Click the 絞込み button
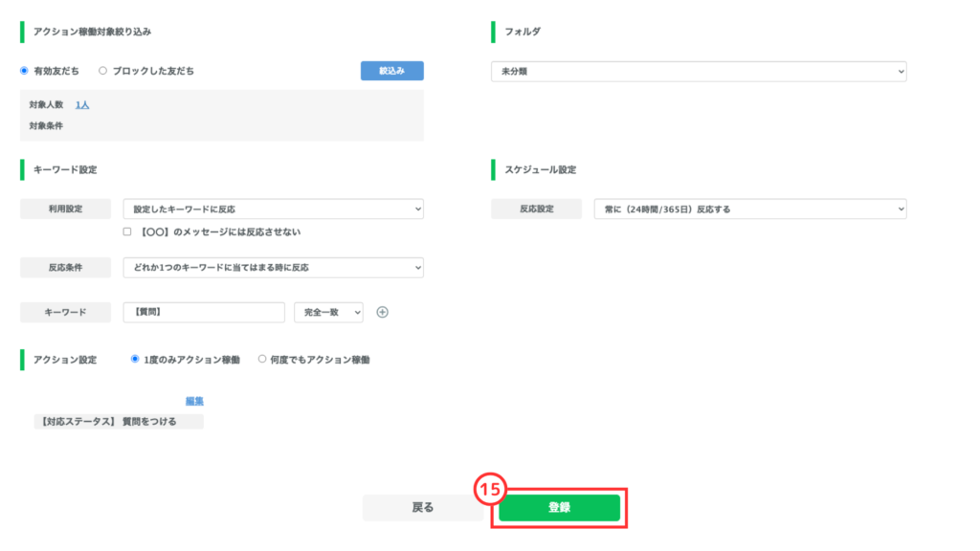The height and width of the screenshot is (551, 980). [391, 71]
